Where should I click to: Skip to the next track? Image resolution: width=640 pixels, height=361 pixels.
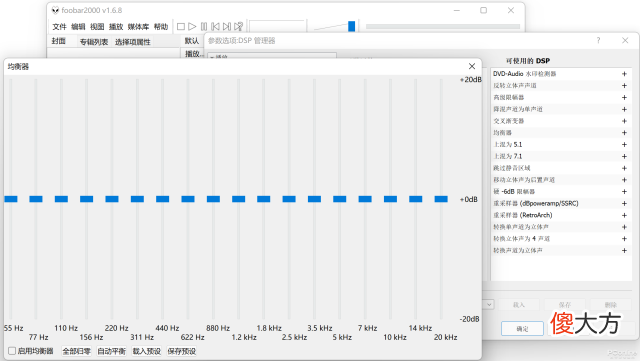coord(227,27)
